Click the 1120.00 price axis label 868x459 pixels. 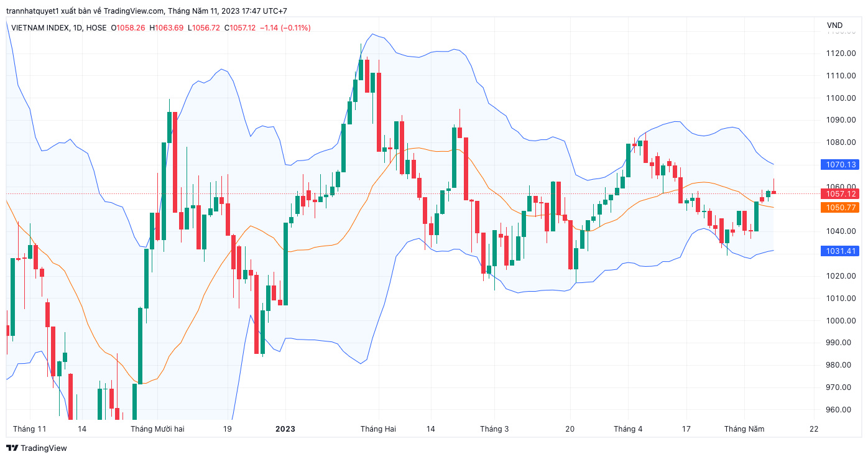(x=841, y=53)
